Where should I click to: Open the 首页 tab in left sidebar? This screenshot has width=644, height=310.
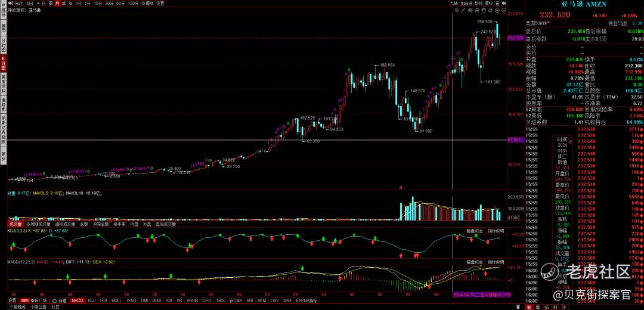coord(4,27)
